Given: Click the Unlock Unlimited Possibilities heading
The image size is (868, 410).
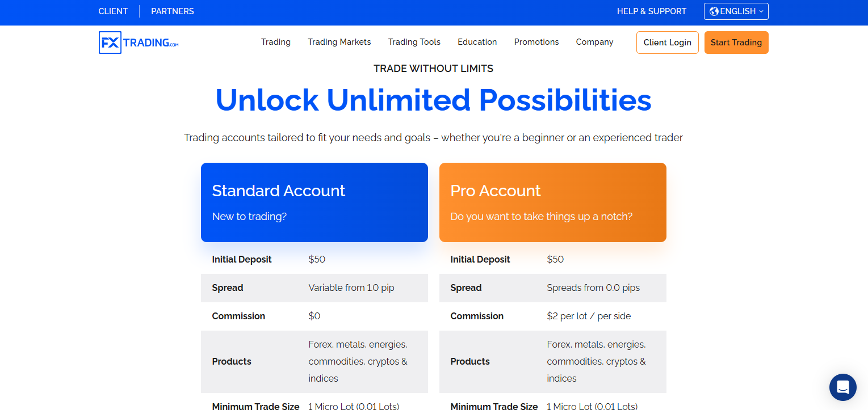Looking at the screenshot, I should [x=434, y=100].
